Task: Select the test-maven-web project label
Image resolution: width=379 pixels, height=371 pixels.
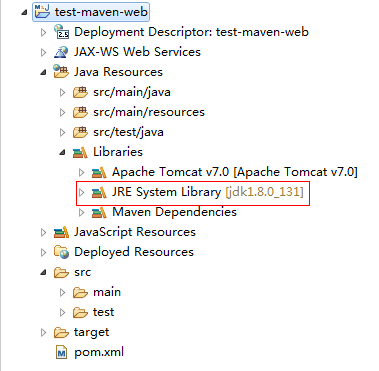Action: [x=101, y=12]
